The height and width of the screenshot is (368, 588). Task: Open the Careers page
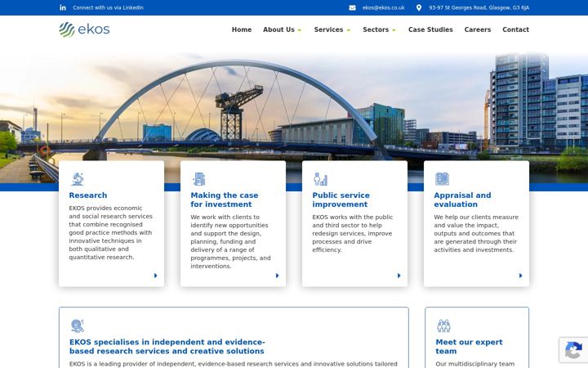coord(478,29)
